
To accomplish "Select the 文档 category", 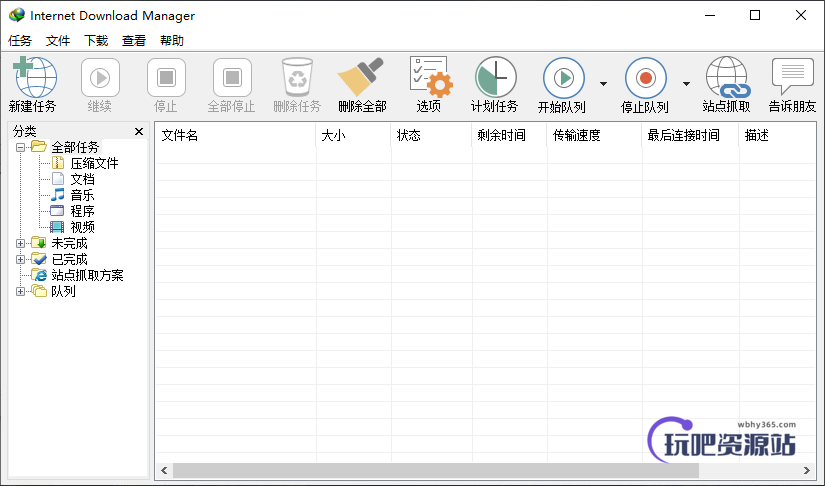I will pyautogui.click(x=82, y=179).
